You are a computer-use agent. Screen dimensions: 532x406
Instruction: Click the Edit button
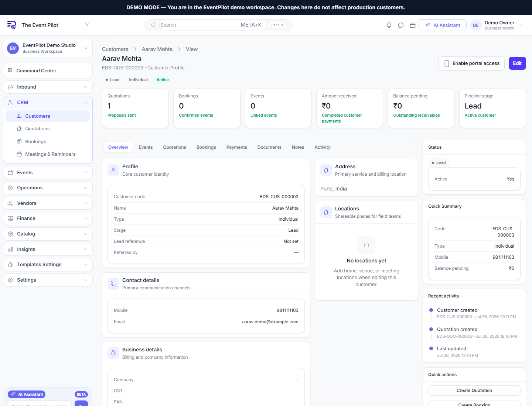(x=517, y=63)
